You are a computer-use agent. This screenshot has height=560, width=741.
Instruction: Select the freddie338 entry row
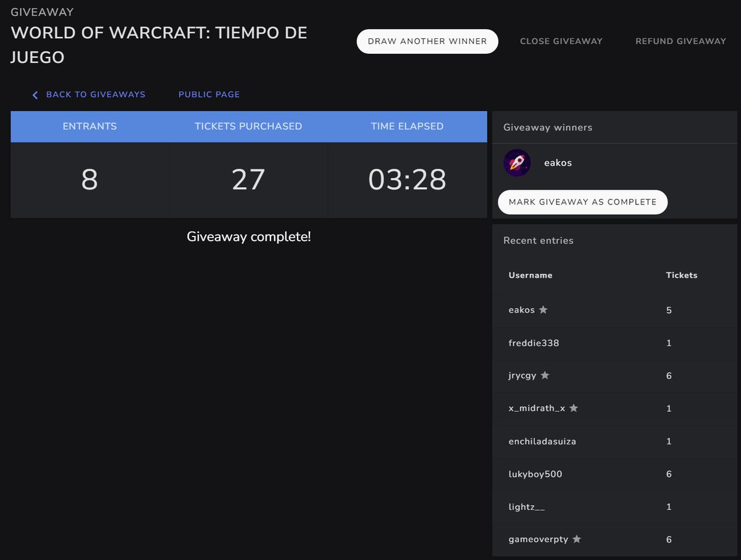pyautogui.click(x=614, y=343)
